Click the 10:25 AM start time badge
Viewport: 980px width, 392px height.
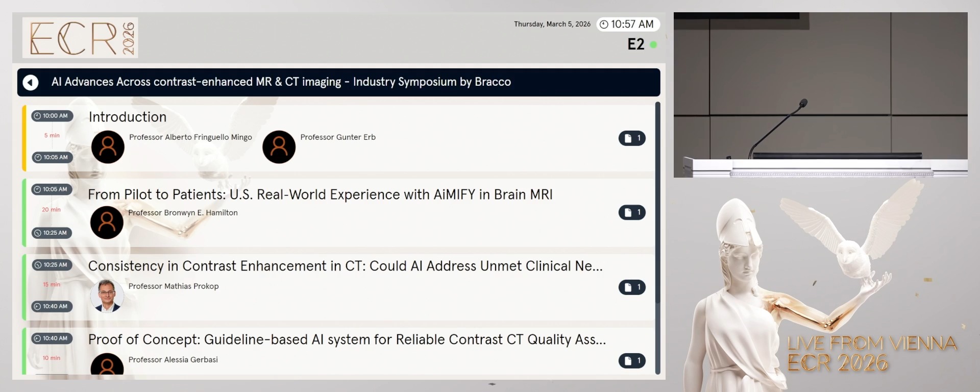pyautogui.click(x=51, y=265)
